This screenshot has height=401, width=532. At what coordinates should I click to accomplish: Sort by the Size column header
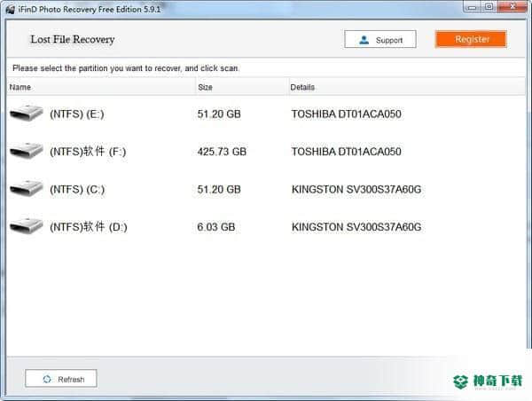tap(242, 87)
